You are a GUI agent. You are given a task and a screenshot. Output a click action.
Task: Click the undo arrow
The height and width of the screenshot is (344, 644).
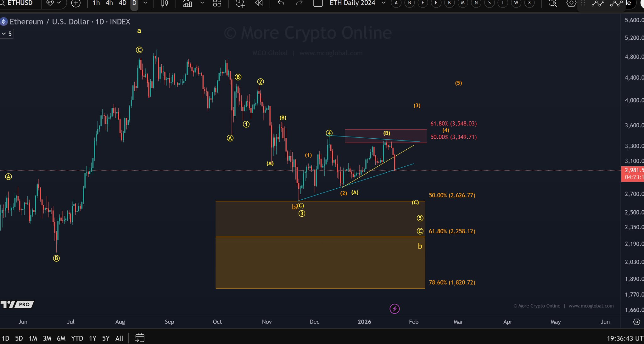pyautogui.click(x=281, y=3)
